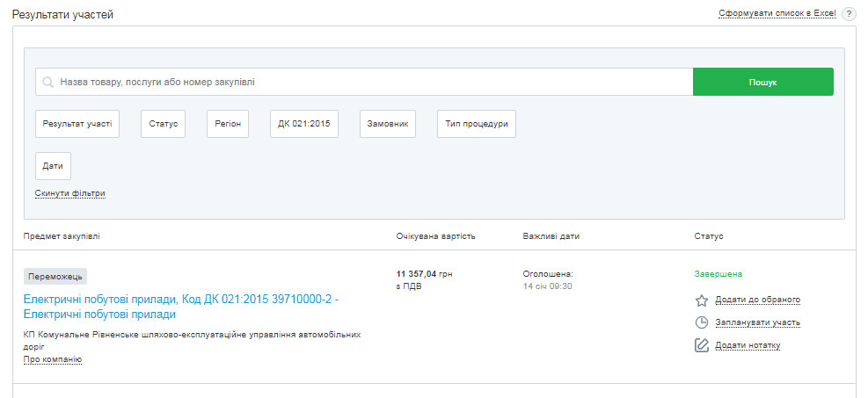Select the 'Тип процедури' filter
This screenshot has height=398, width=868.
click(x=476, y=124)
